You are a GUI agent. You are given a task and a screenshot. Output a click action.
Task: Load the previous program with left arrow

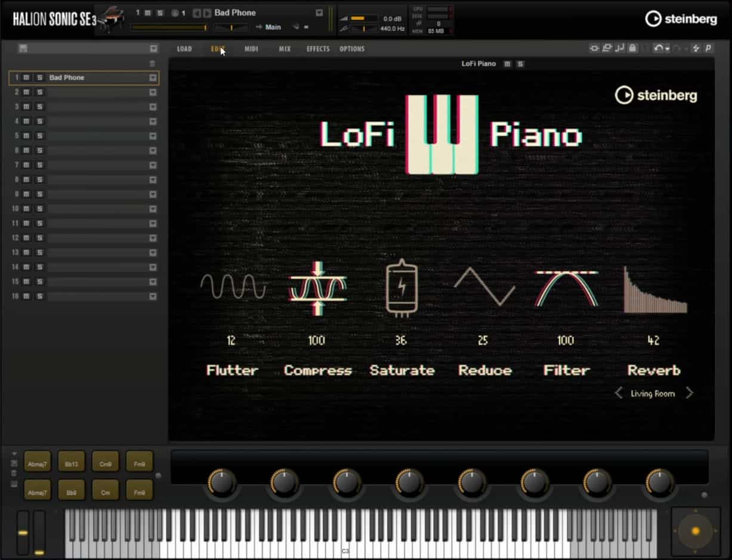pyautogui.click(x=197, y=13)
